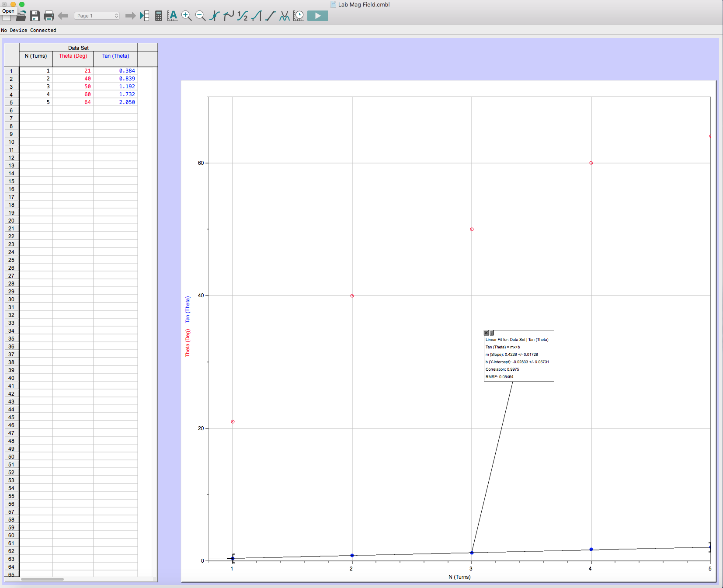This screenshot has width=723, height=588.
Task: Click the calculator icon in the toolbar
Action: click(x=159, y=16)
